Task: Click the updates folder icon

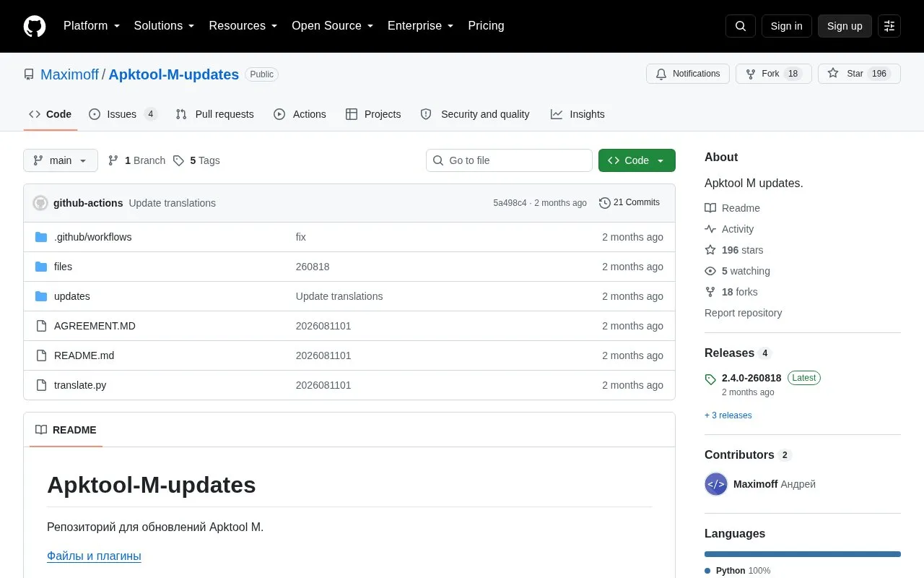Action: click(41, 296)
